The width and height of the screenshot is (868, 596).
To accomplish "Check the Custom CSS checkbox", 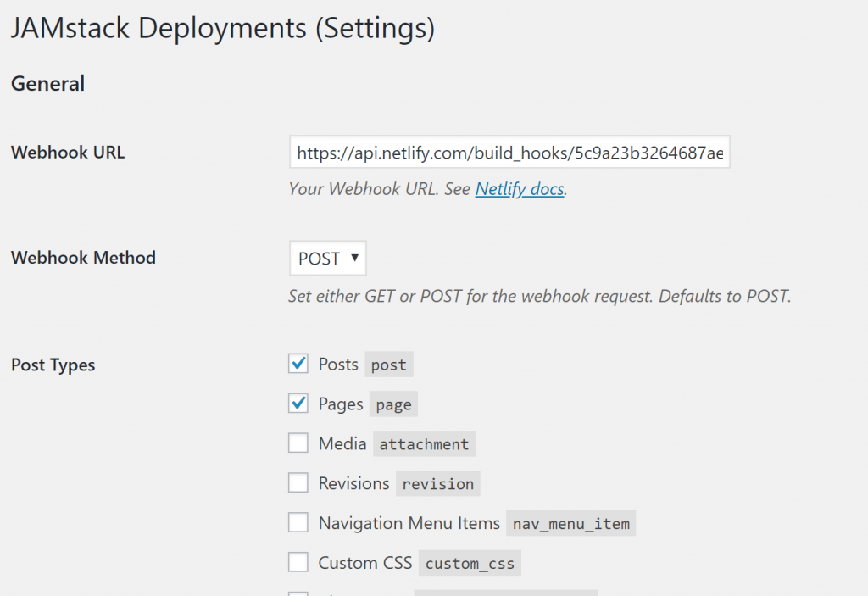I will pyautogui.click(x=298, y=562).
